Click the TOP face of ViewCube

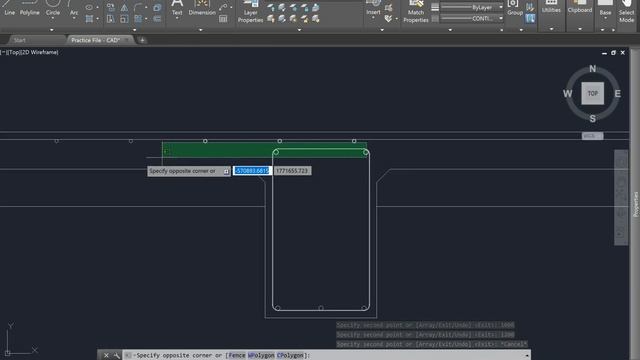click(x=592, y=93)
